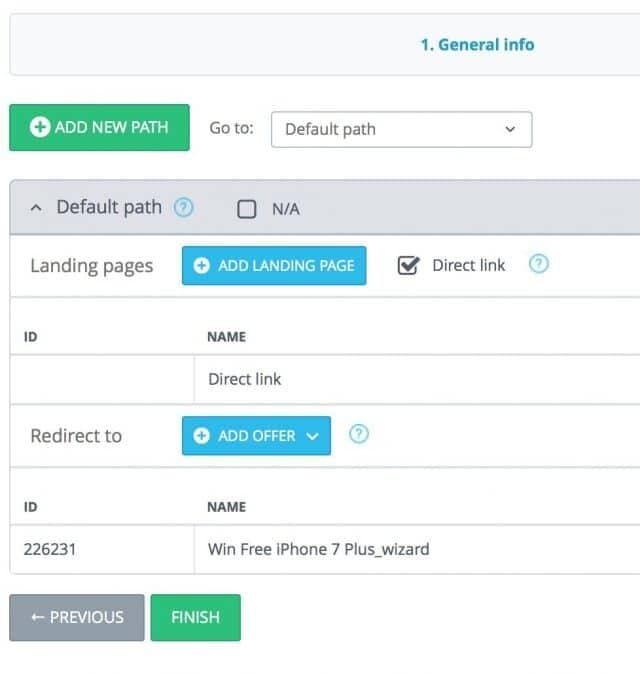Uncheck the Direct link checkbox
Screen dimensions: 640x674
pos(408,266)
